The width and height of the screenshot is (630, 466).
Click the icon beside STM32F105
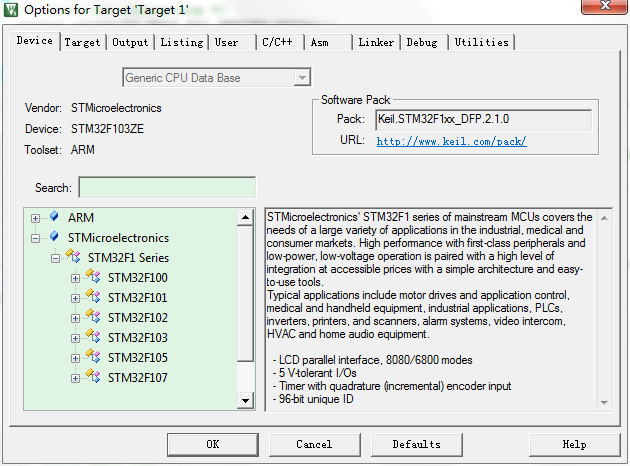[x=93, y=357]
